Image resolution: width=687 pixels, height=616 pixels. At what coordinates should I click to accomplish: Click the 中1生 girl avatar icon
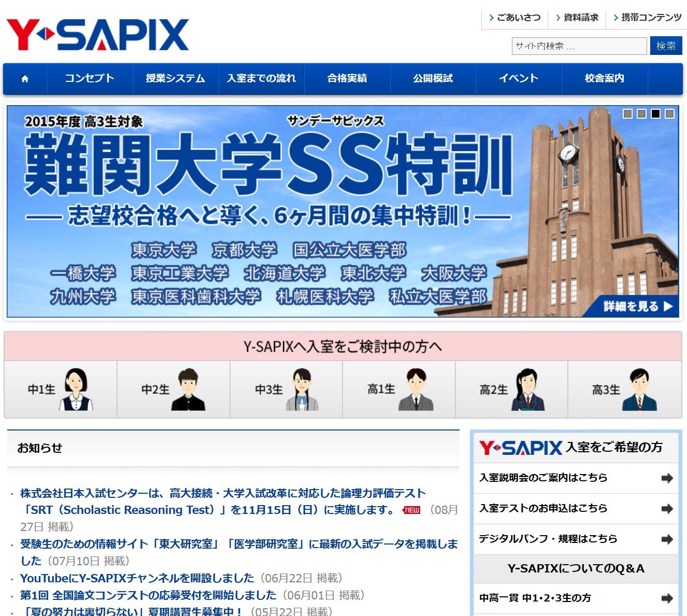tap(76, 390)
